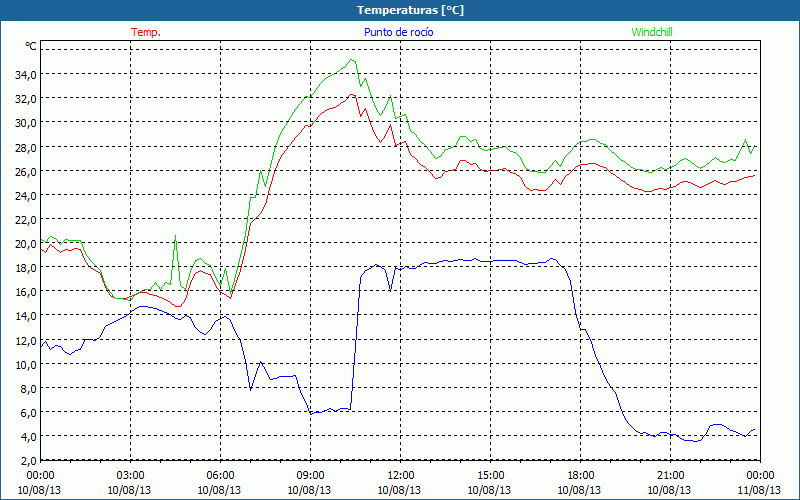The image size is (800, 500).
Task: Click the '24,0' y-axis value
Action: click(x=26, y=195)
